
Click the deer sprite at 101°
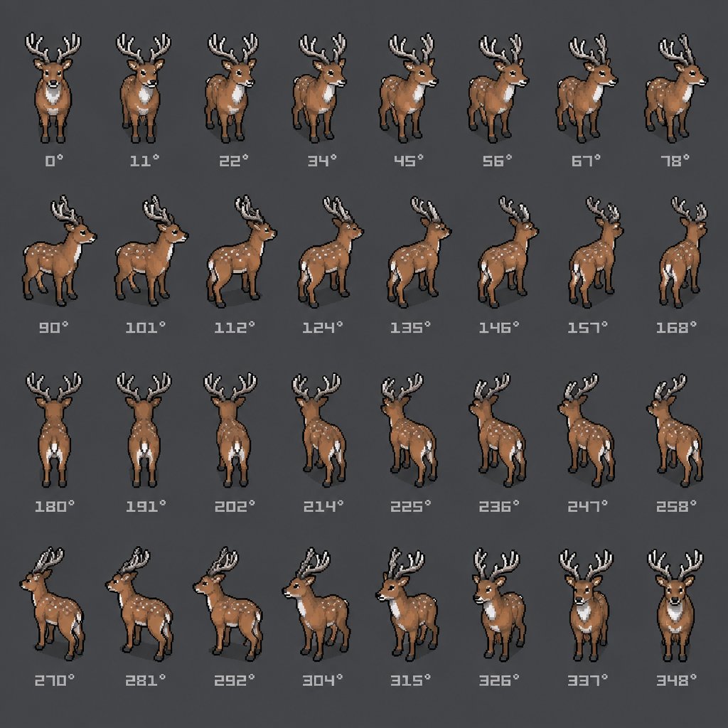[151, 251]
